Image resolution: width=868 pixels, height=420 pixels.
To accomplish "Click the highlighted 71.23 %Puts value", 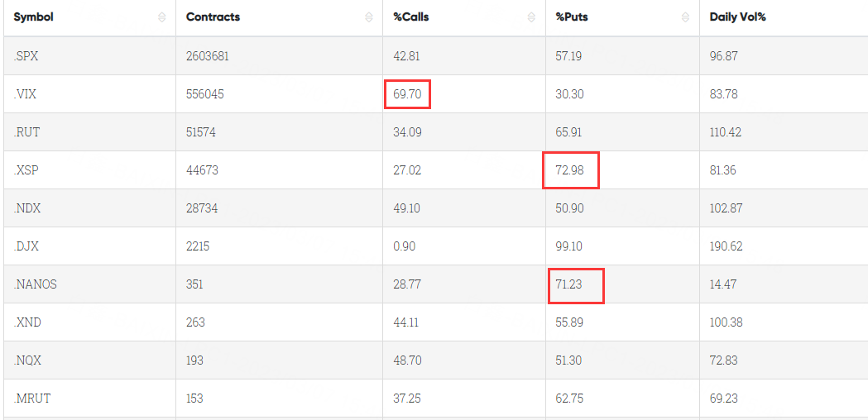I will [575, 284].
